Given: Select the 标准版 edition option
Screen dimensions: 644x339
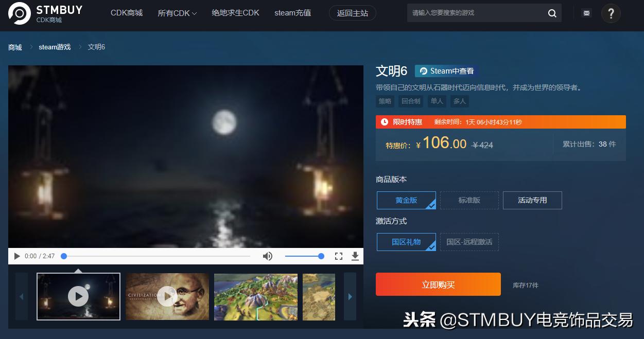Looking at the screenshot, I should [469, 200].
